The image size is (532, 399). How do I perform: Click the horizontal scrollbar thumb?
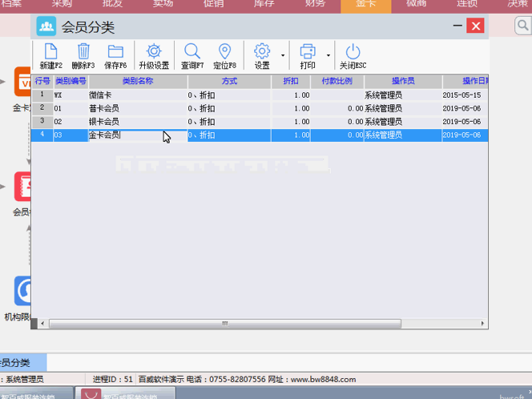tap(225, 324)
